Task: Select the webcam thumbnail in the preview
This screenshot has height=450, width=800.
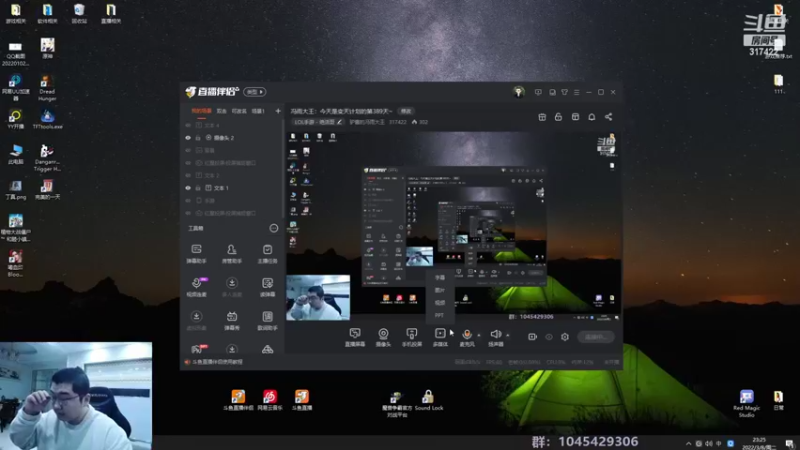Action: tap(318, 298)
